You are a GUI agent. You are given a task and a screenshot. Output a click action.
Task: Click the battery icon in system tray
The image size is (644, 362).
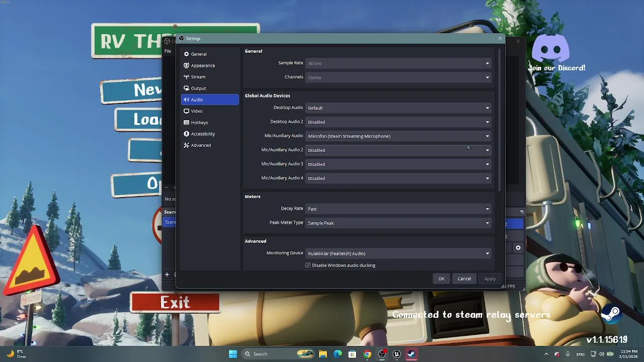(x=610, y=354)
